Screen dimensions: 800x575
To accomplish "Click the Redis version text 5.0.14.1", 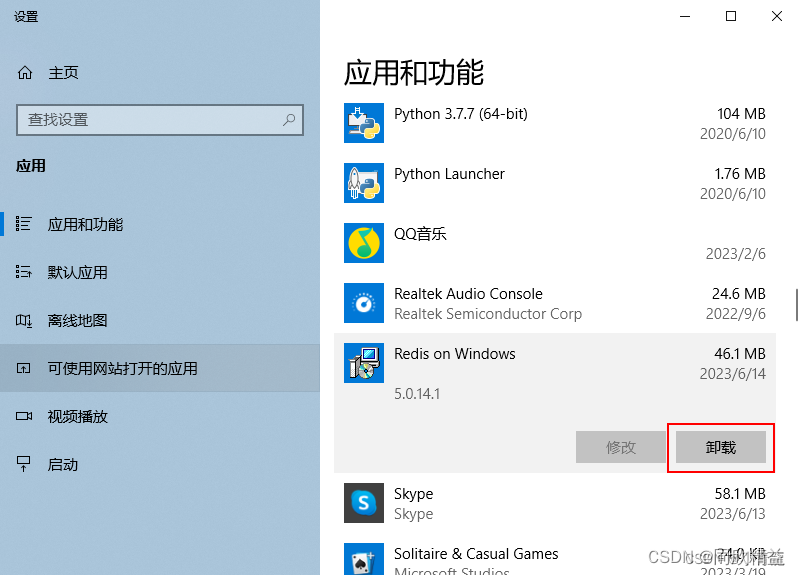I will pos(417,394).
